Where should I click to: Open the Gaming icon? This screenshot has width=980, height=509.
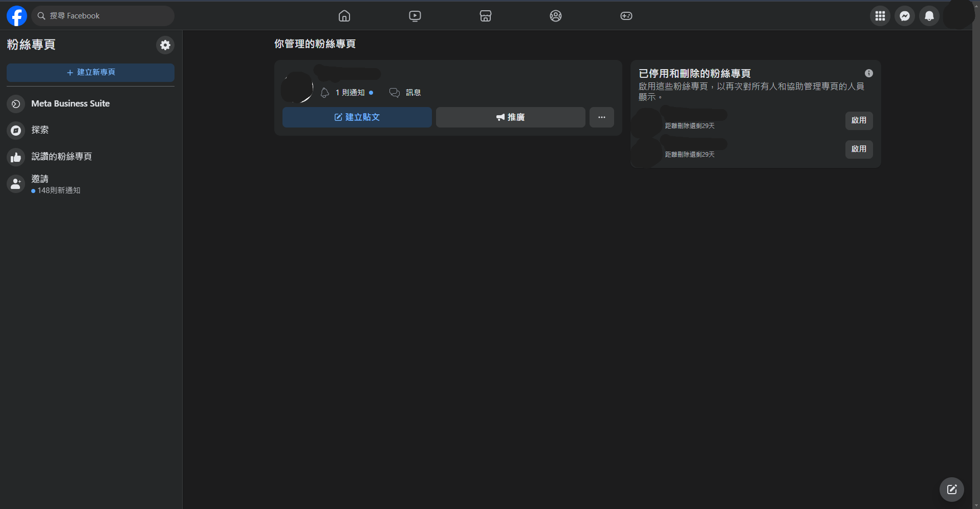point(626,16)
